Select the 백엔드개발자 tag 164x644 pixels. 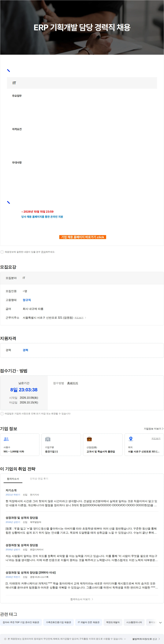click(x=113, y=623)
